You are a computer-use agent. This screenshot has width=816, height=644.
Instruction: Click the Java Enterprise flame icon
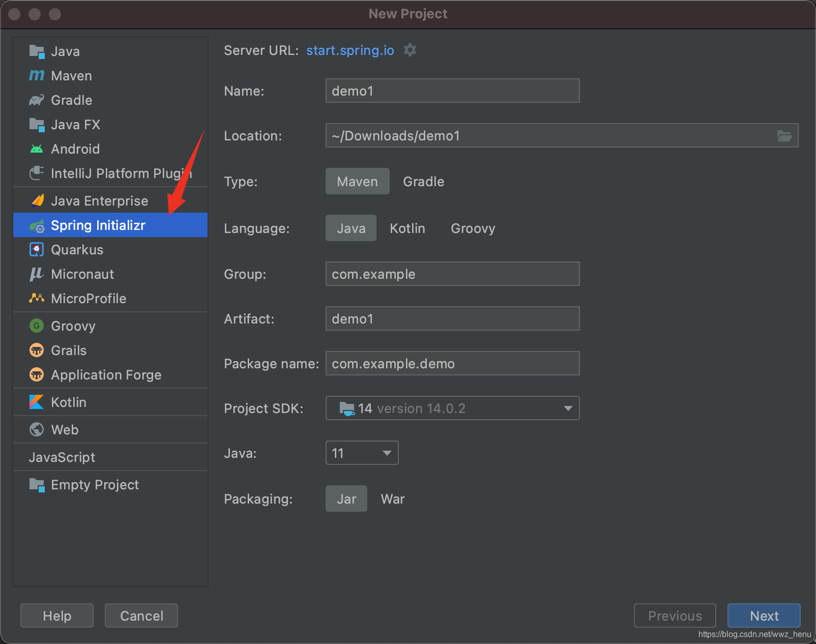[37, 201]
